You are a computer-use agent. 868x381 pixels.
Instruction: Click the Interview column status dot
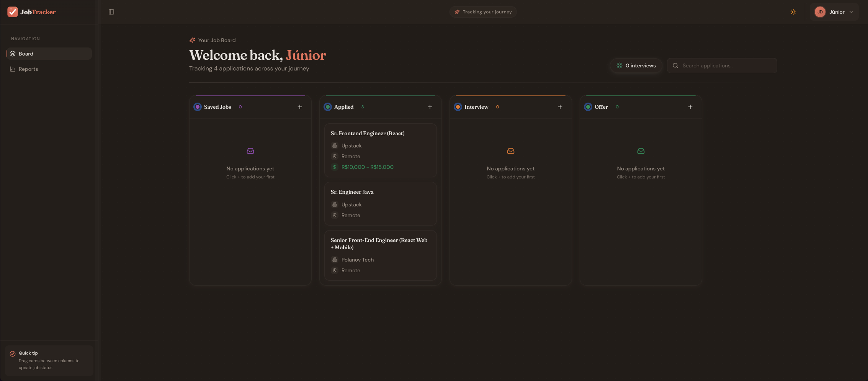[x=458, y=107]
